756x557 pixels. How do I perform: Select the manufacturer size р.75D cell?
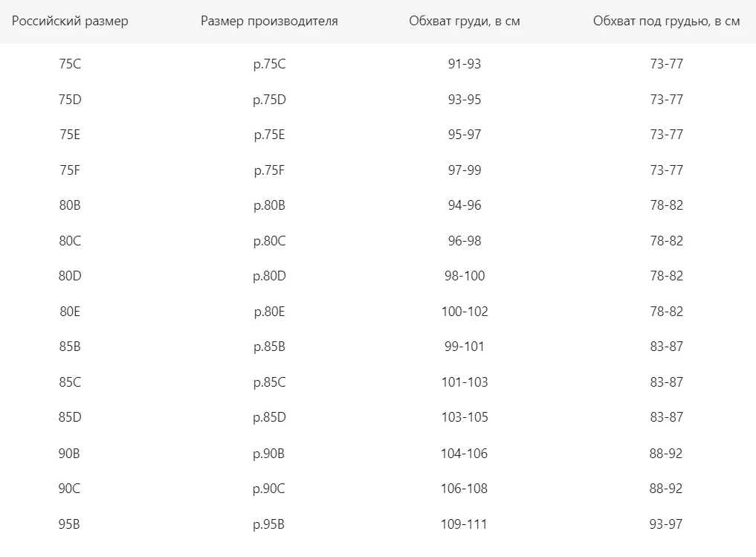pos(269,100)
